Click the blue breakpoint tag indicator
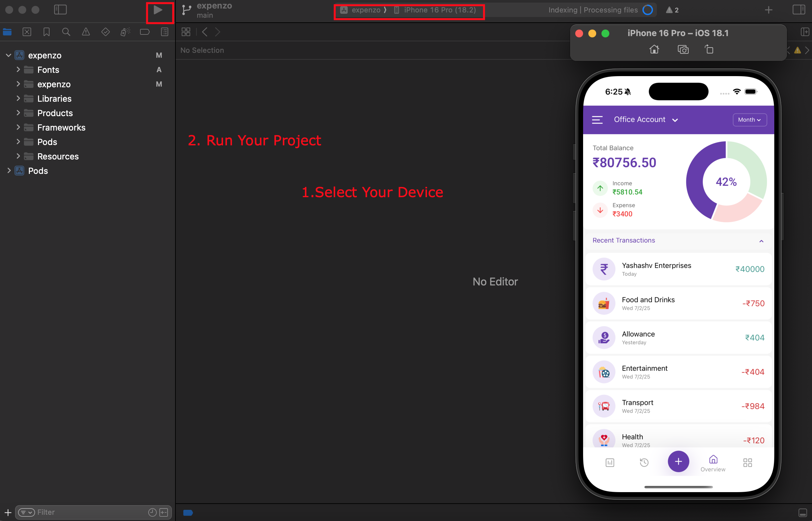Viewport: 812px width, 521px height. 188,512
